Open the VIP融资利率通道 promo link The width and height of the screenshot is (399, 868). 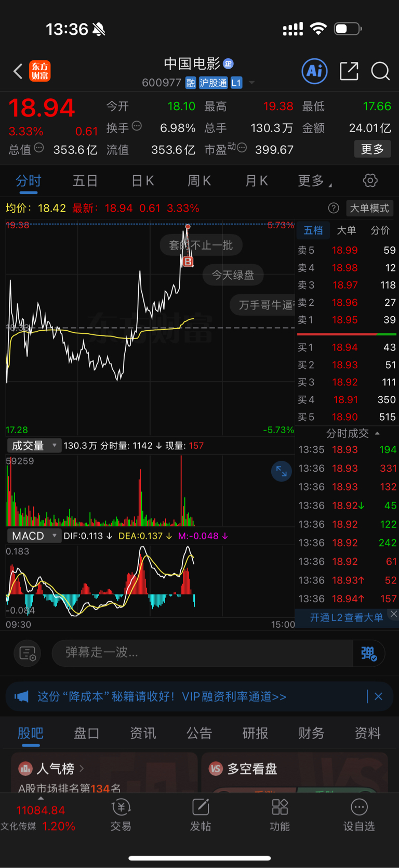234,696
